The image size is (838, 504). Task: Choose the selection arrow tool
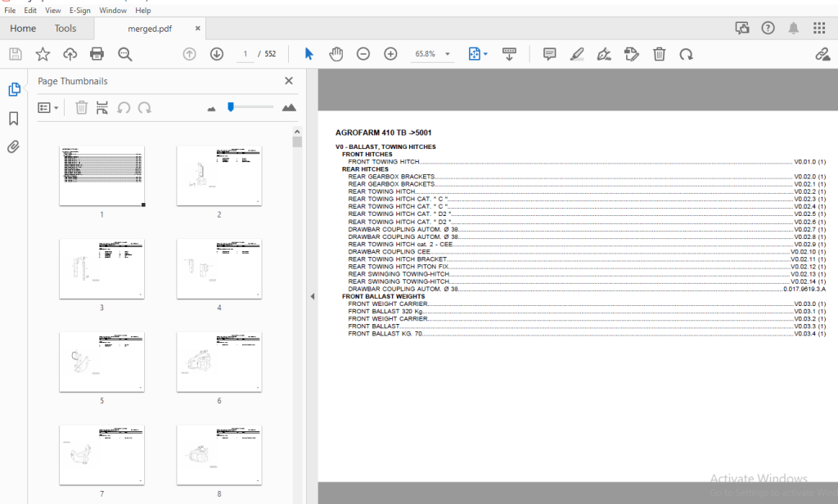(x=309, y=54)
